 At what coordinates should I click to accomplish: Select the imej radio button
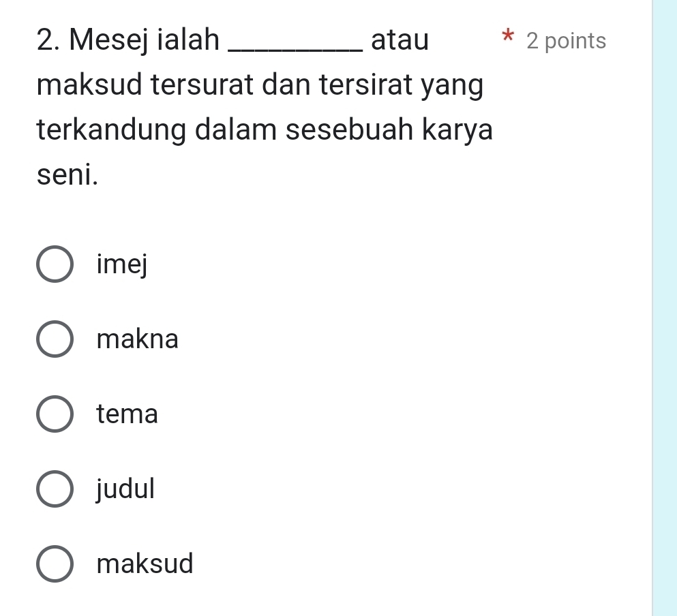tap(55, 264)
